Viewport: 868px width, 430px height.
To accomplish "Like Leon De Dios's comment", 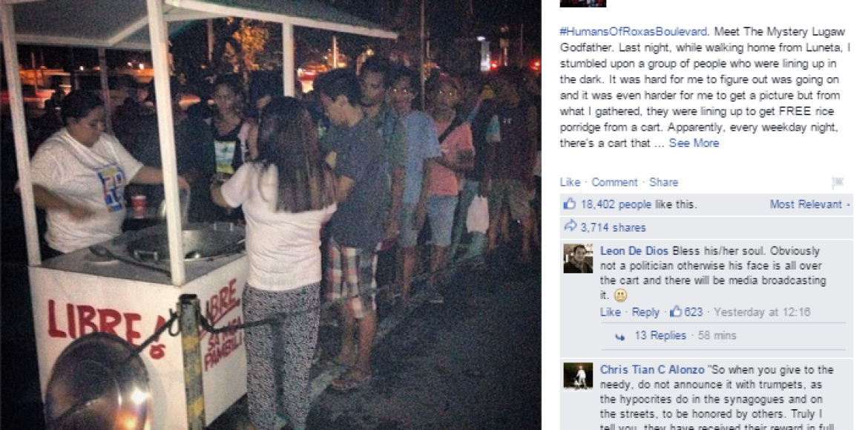I will coord(610,312).
